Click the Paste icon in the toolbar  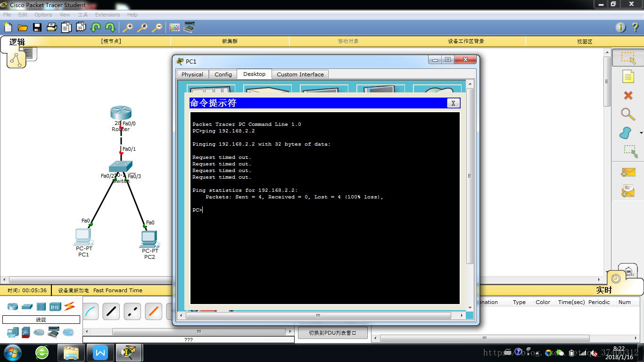81,27
